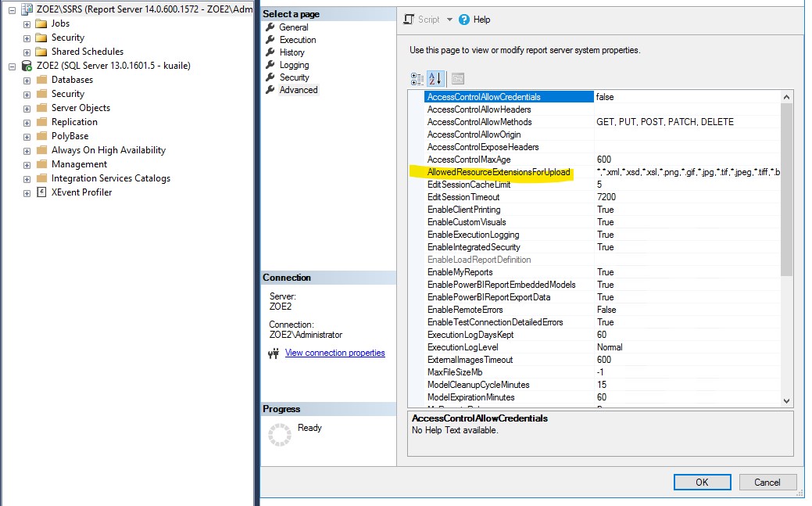Click View connection properties link
This screenshot has width=812, height=506.
click(x=336, y=353)
